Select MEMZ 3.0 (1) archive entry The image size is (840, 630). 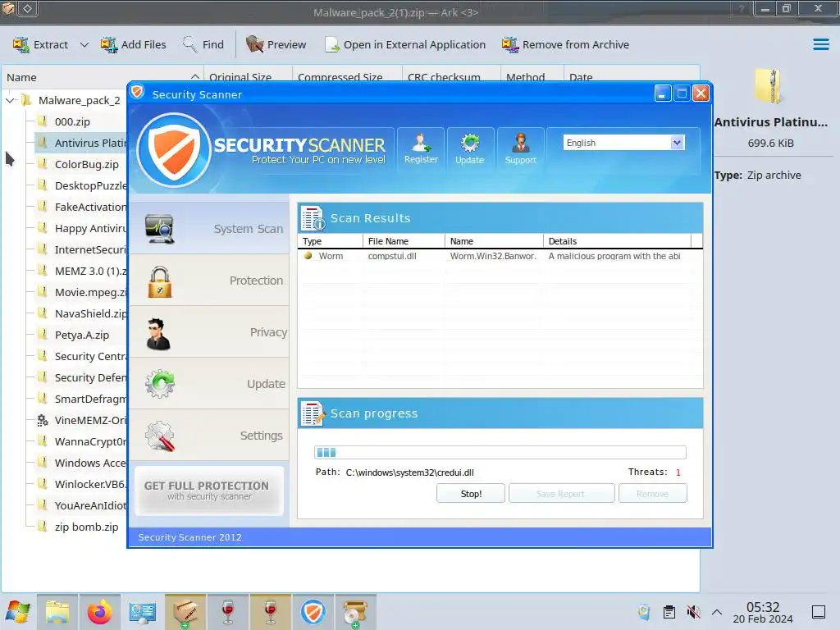81,271
